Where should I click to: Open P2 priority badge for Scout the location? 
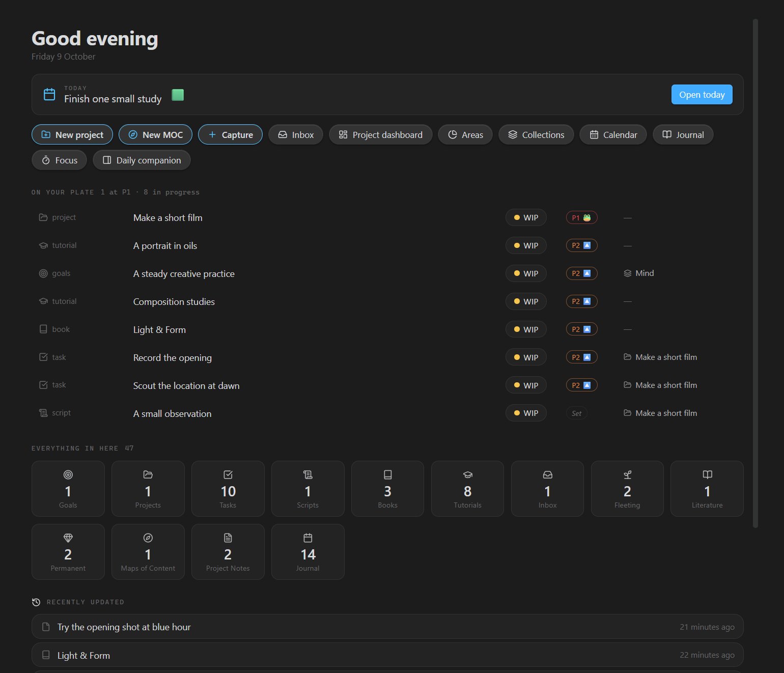pos(581,385)
